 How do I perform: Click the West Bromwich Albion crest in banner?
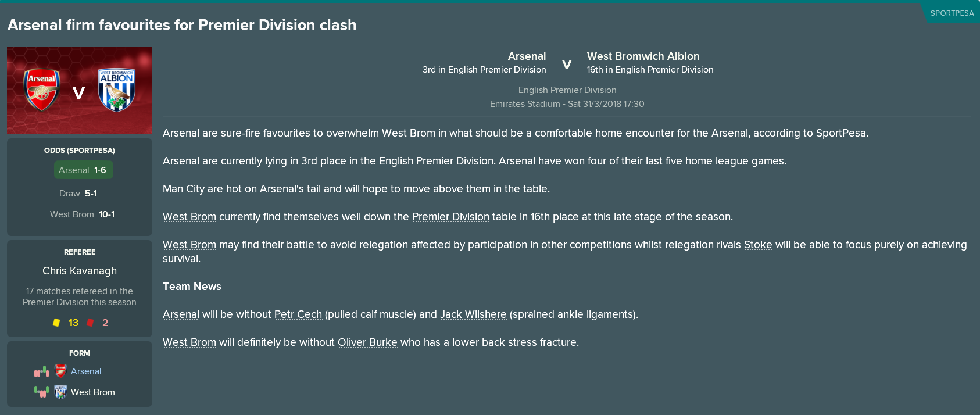[117, 90]
